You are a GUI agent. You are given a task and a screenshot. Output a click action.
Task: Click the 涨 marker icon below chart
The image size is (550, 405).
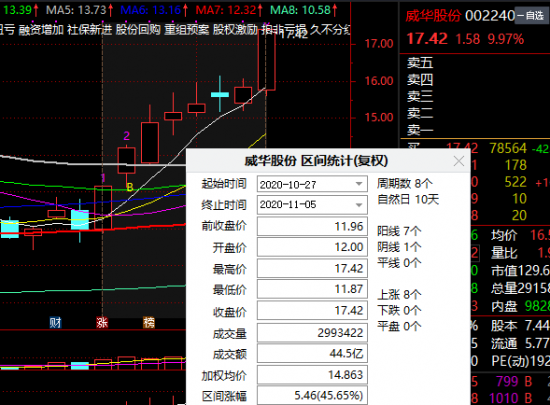coord(102,322)
